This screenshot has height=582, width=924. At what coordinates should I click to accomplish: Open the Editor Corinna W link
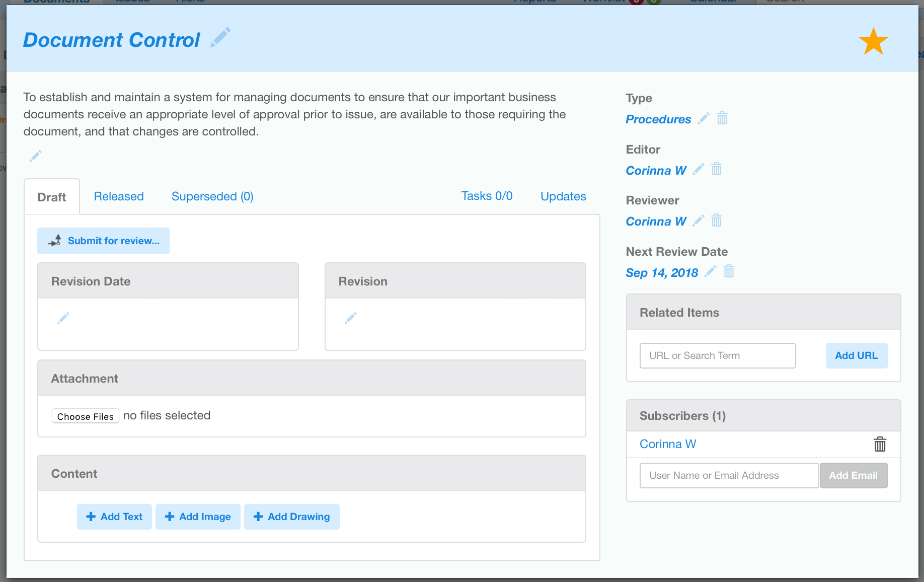tap(656, 171)
